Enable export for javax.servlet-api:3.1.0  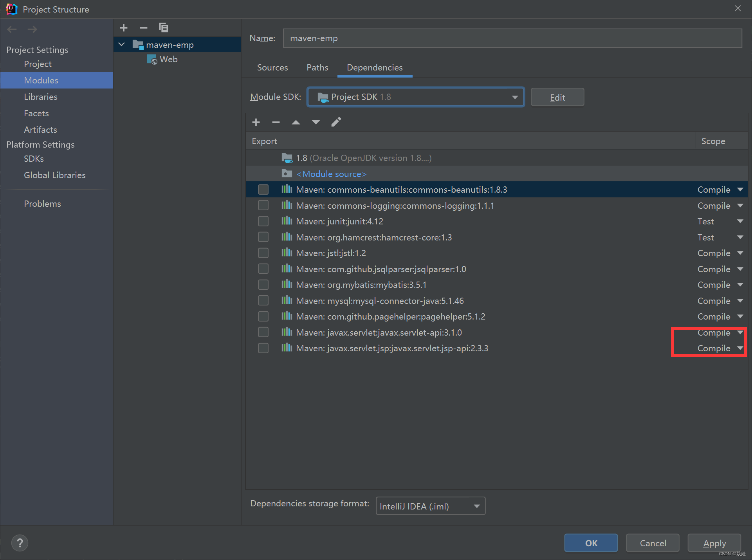coord(263,332)
